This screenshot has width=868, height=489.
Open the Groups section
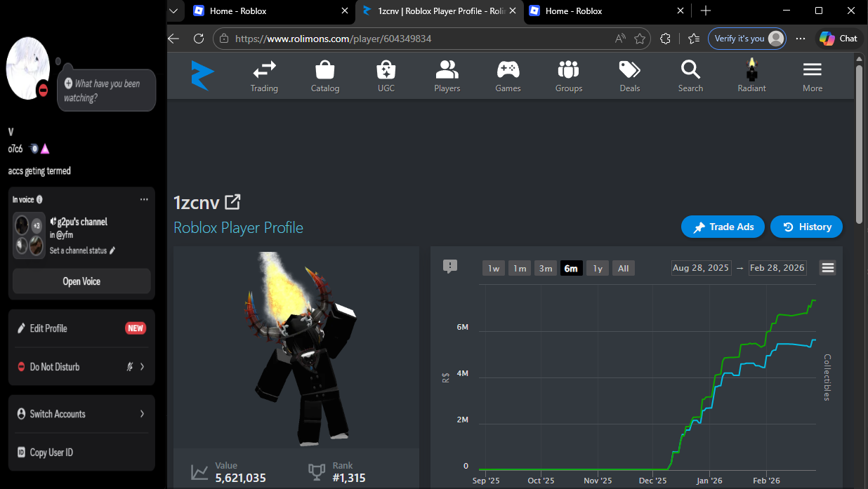coord(569,76)
